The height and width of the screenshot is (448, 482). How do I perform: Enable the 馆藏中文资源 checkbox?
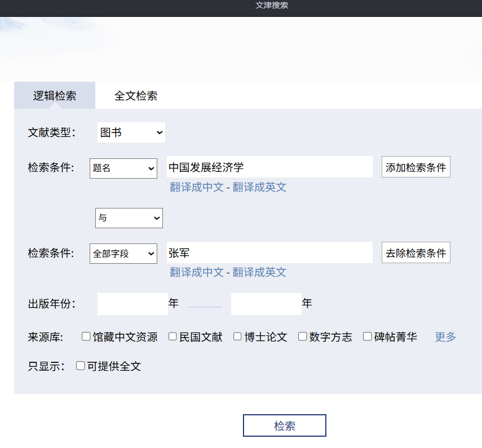pos(86,336)
